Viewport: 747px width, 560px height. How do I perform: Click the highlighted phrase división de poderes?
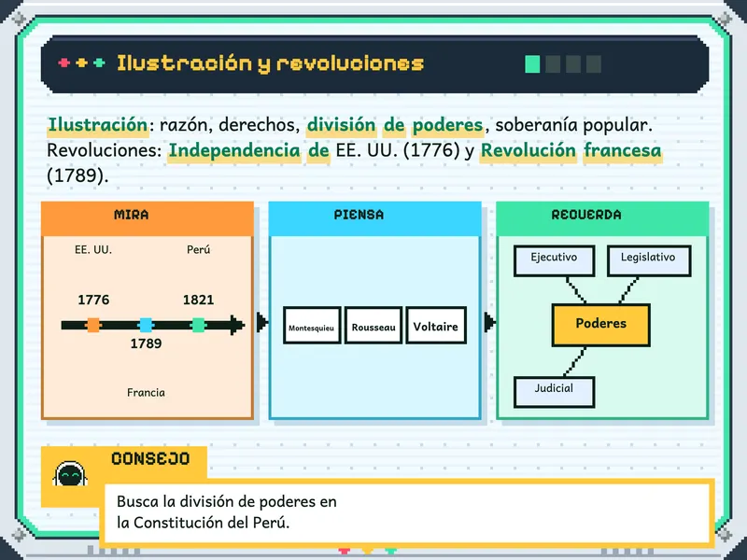[x=395, y=125]
